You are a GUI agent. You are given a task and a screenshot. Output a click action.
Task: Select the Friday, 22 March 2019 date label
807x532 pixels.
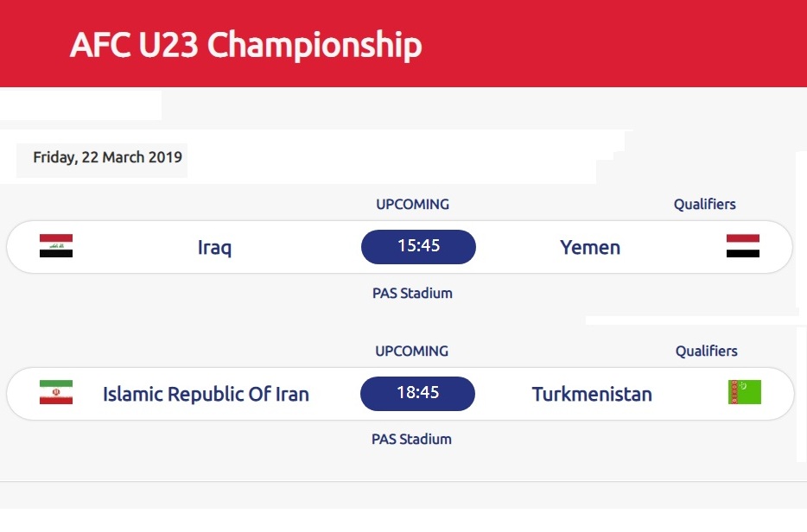(107, 157)
